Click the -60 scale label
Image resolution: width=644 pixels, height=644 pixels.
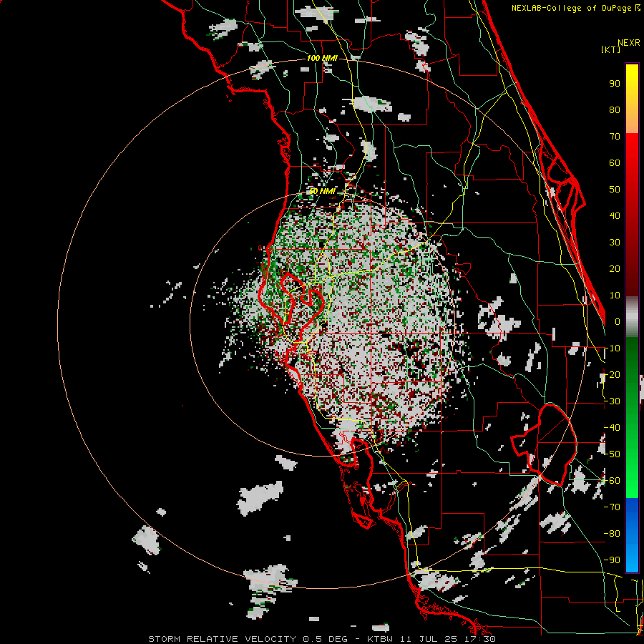click(612, 481)
